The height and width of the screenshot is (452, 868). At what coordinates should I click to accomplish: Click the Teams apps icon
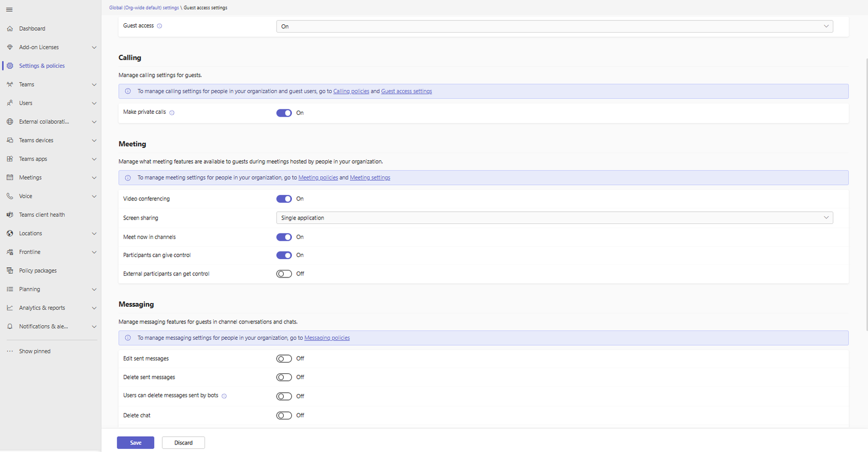[10, 159]
